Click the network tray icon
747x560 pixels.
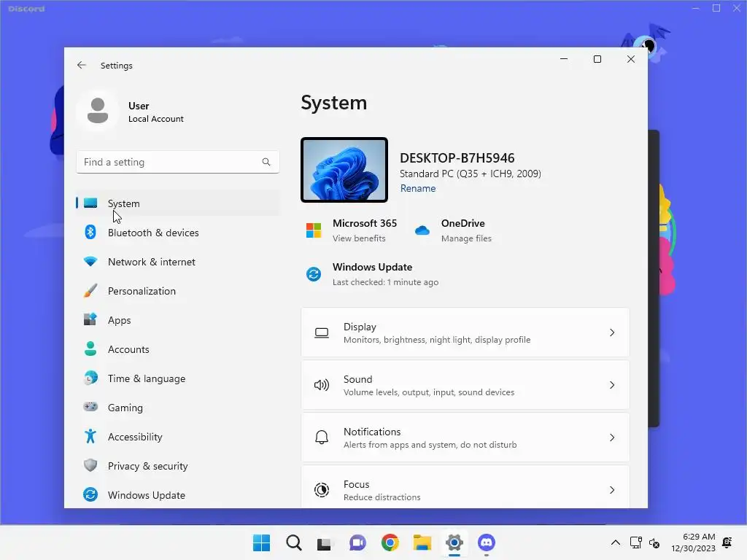click(x=636, y=542)
